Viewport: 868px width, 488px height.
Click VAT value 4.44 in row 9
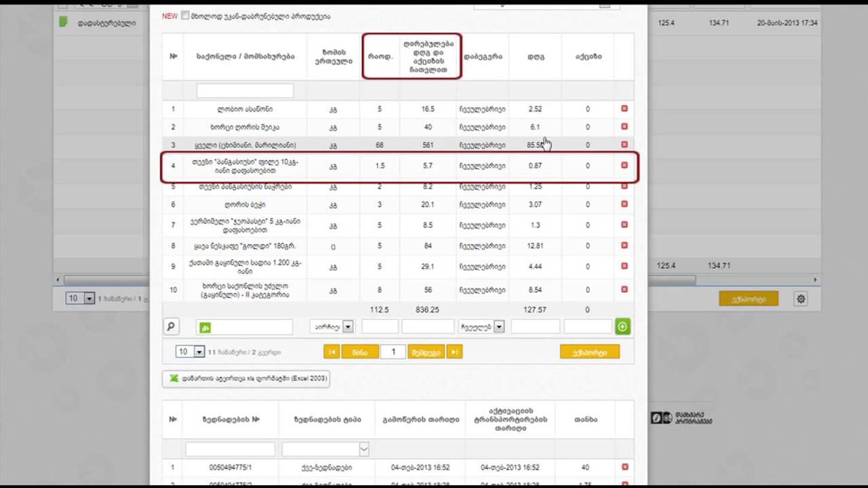pyautogui.click(x=536, y=266)
